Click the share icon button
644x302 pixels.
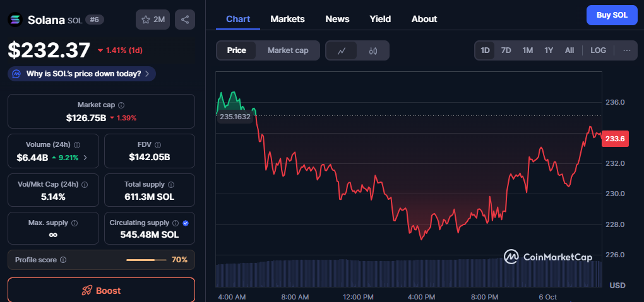click(184, 20)
